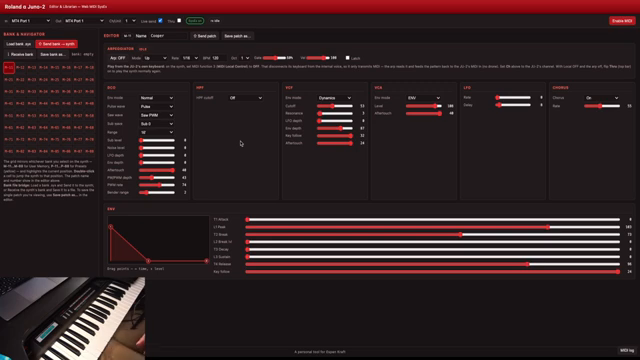Viewport: 640px width, 360px height.
Task: Toggle the Live send checkbox
Action: [160, 20]
